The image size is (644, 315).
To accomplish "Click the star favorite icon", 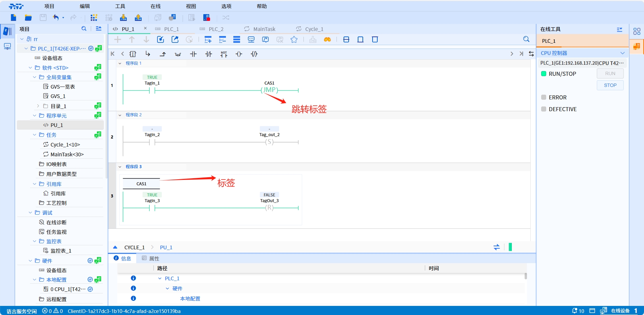I will pos(294,40).
